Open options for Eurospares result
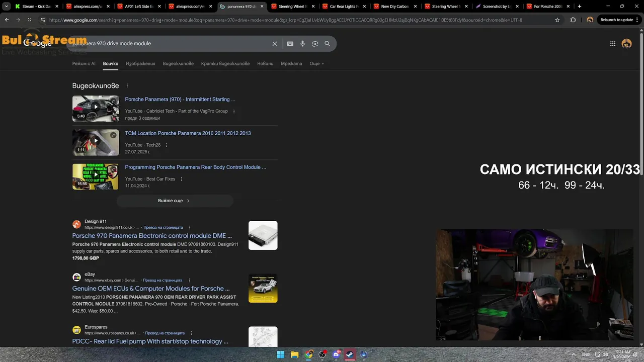This screenshot has width=644, height=362. [x=192, y=333]
